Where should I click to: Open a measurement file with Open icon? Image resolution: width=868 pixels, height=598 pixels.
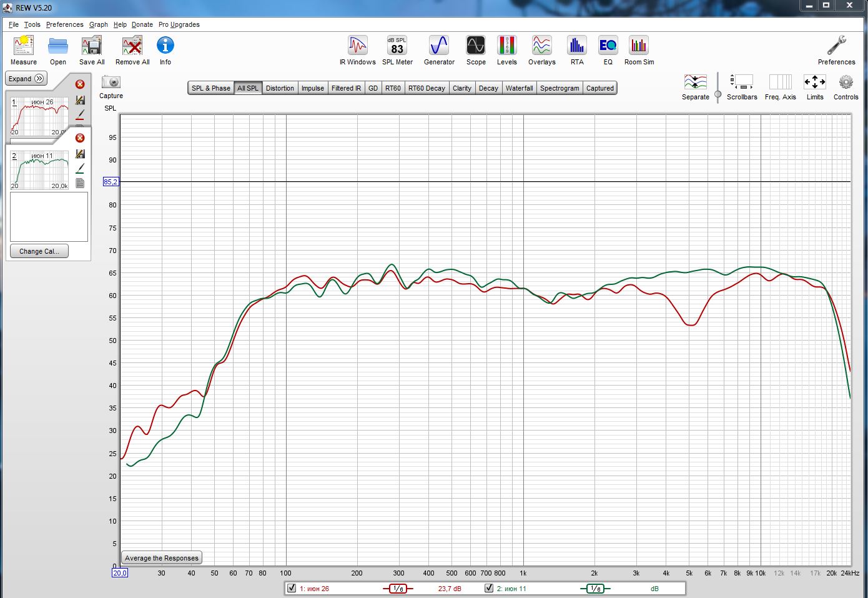(x=58, y=46)
